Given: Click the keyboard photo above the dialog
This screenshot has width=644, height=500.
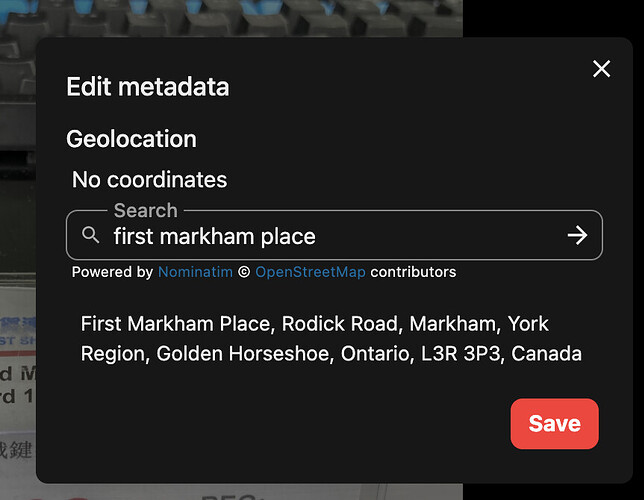Looking at the screenshot, I should click(231, 18).
